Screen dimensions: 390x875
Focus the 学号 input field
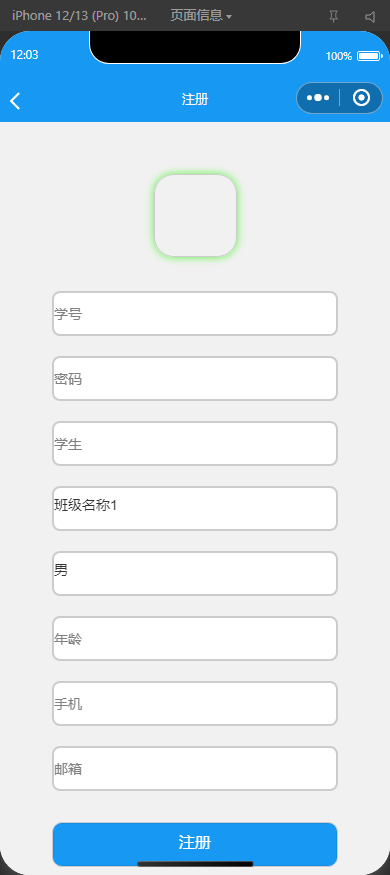coord(195,313)
